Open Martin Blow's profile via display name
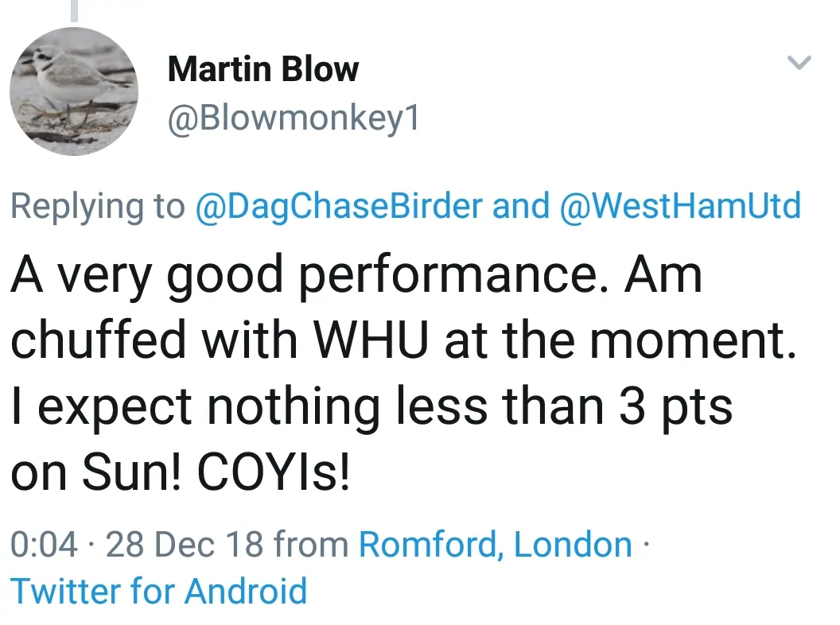This screenshot has height=625, width=840. point(263,70)
